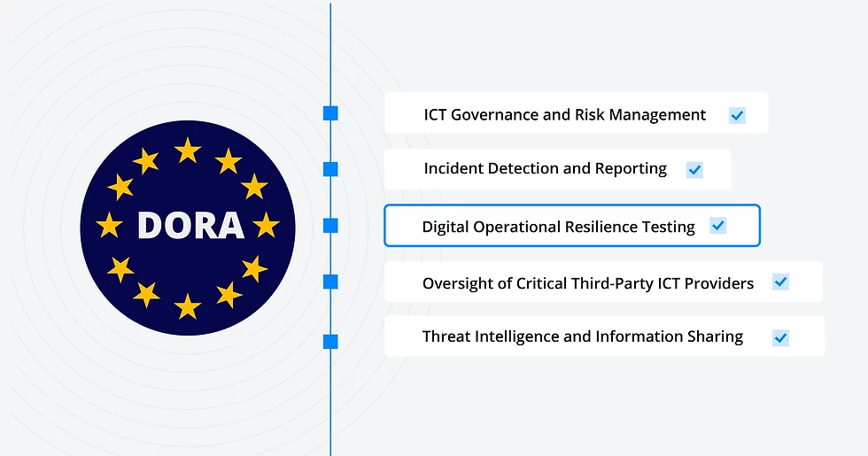Toggle the Oversight of Critical Third-Party ICT Providers checkbox

point(780,282)
